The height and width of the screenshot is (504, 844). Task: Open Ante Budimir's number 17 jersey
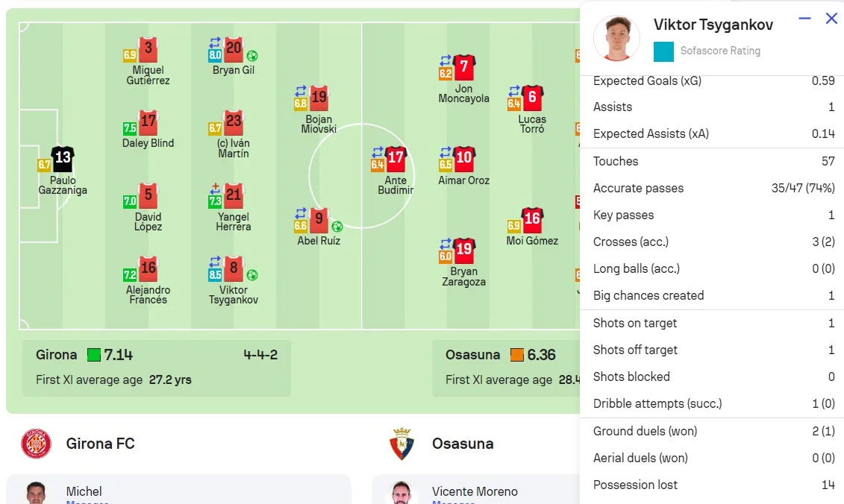396,159
